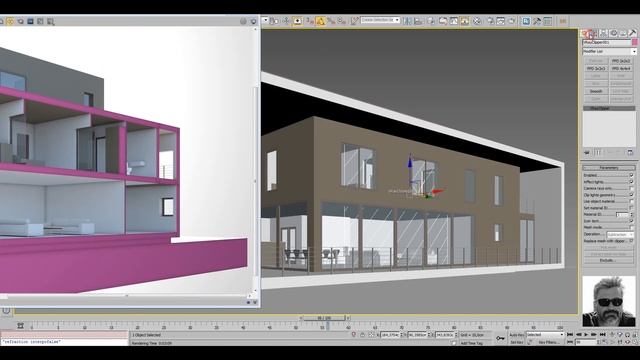Open the Render Setup icon
Image resolution: width=640 pixels, height=360 pixels.
pos(491,21)
